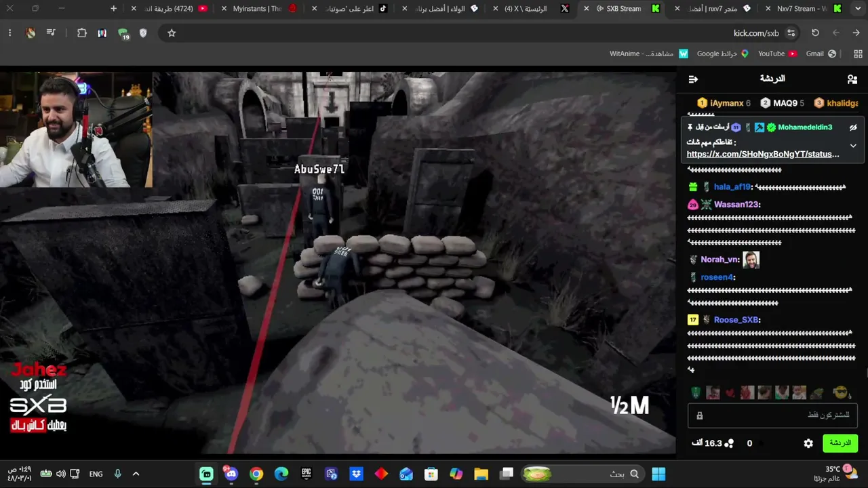Open the chat users list icon
868x488 pixels.
pos(852,79)
